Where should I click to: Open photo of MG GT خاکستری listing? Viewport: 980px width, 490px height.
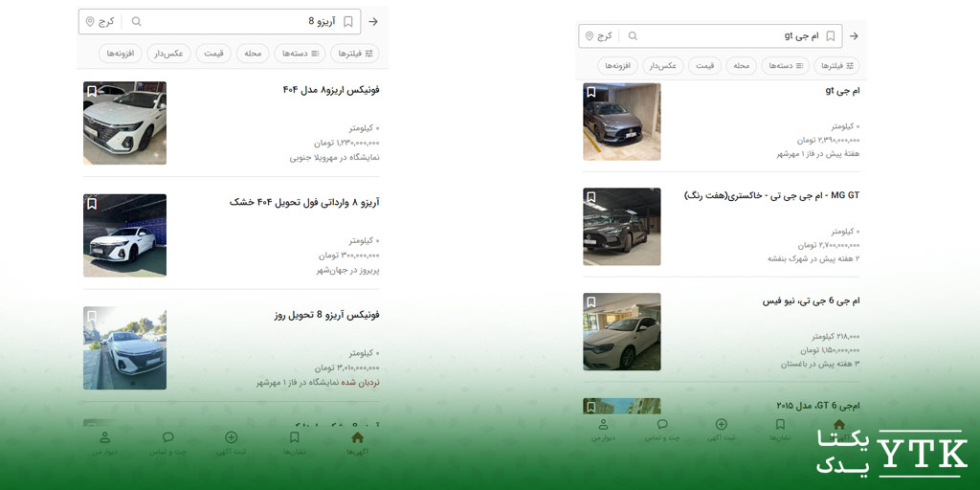[622, 227]
